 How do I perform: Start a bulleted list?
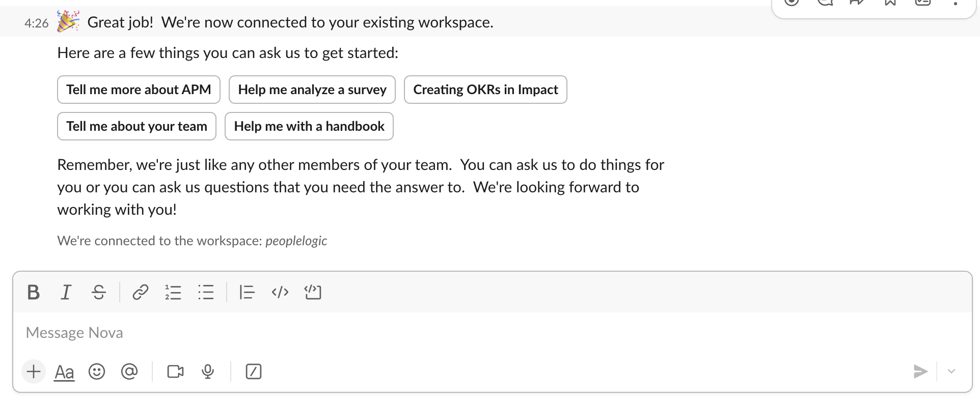tap(206, 292)
